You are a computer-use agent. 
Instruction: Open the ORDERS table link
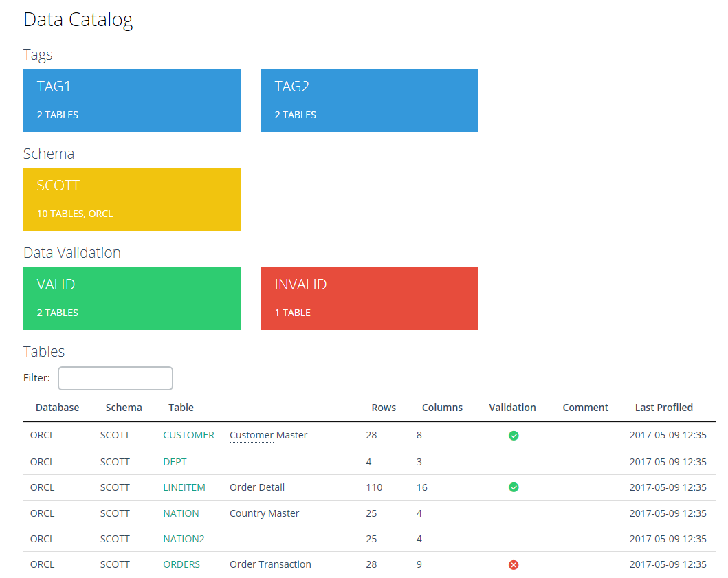[x=181, y=564]
